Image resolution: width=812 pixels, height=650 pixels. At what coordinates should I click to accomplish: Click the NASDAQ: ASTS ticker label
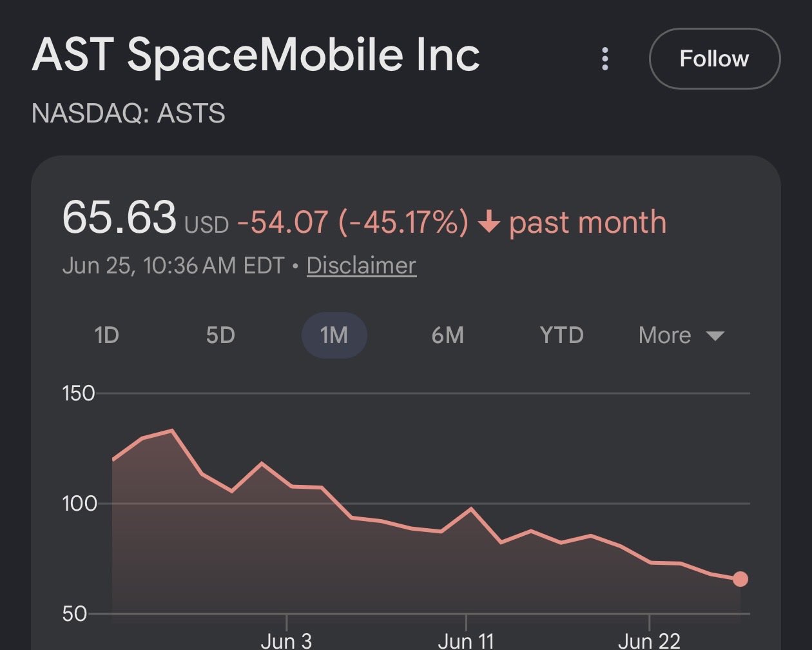[128, 113]
